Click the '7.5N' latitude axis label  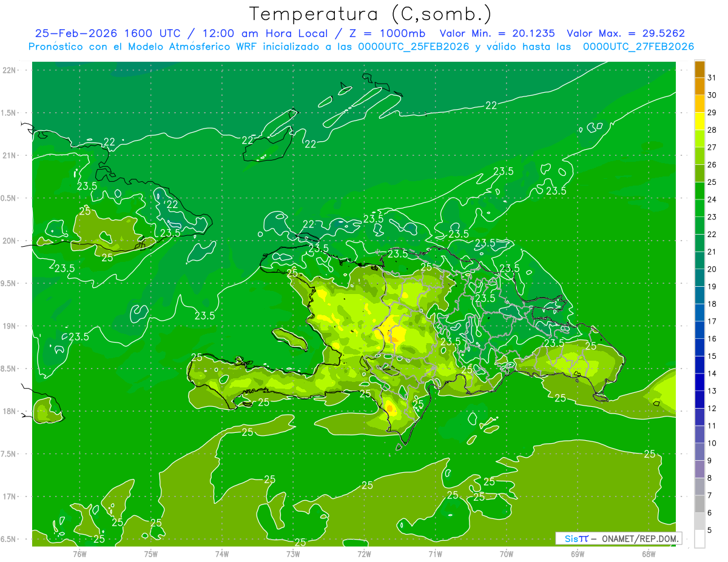pos(8,454)
